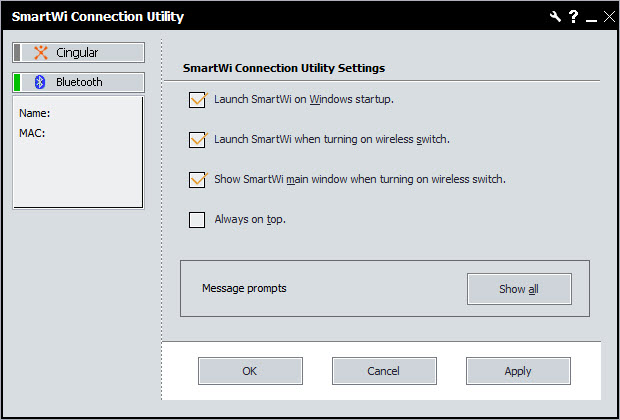Click the green Bluetooth status indicator
The height and width of the screenshot is (420, 620).
[18, 82]
